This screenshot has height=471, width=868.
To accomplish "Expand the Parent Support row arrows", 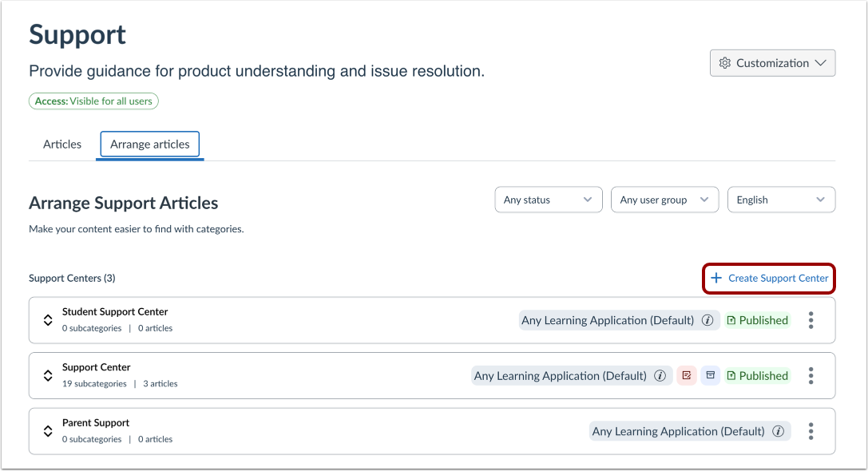I will click(48, 431).
